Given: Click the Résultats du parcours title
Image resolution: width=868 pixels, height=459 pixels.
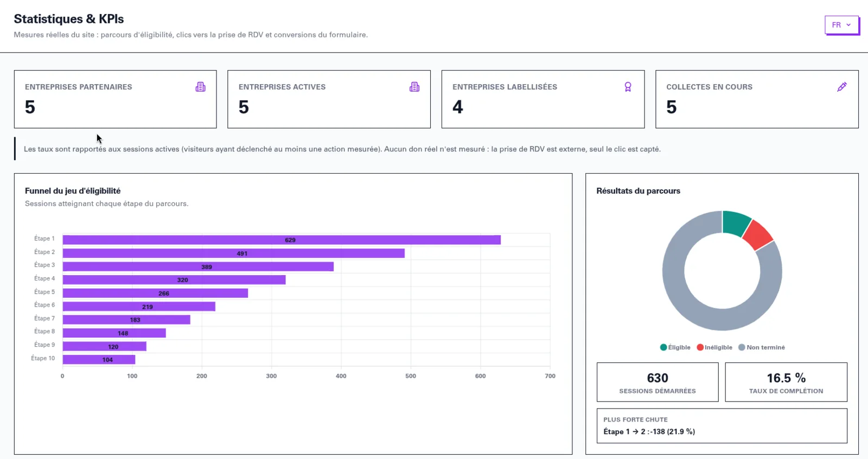Looking at the screenshot, I should tap(639, 191).
